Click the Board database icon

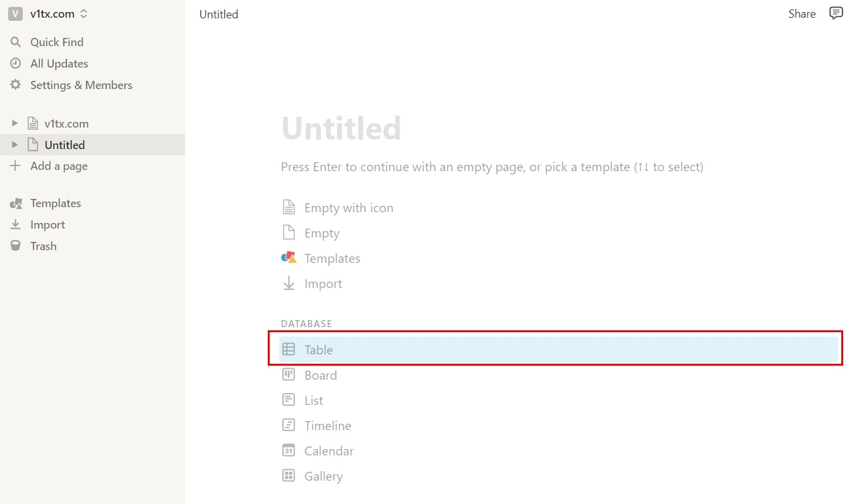(x=289, y=375)
